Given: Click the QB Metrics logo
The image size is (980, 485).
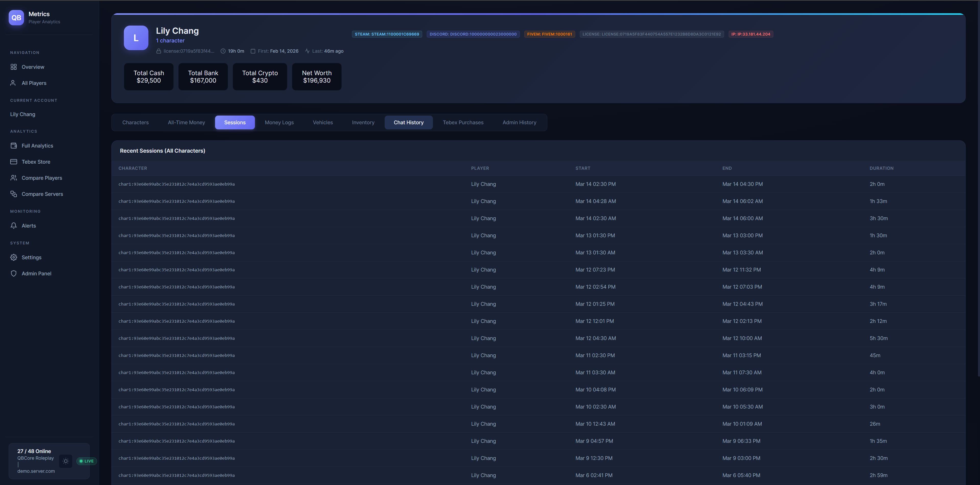Looking at the screenshot, I should pyautogui.click(x=16, y=17).
